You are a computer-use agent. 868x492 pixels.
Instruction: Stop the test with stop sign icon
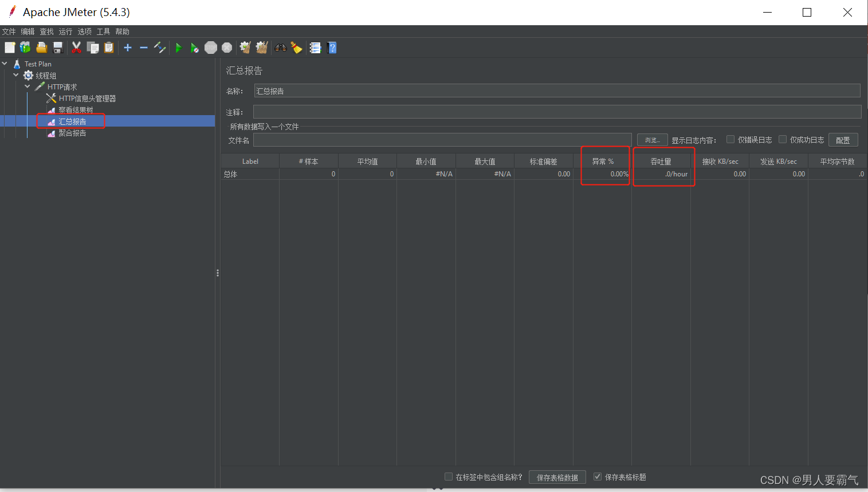point(211,48)
